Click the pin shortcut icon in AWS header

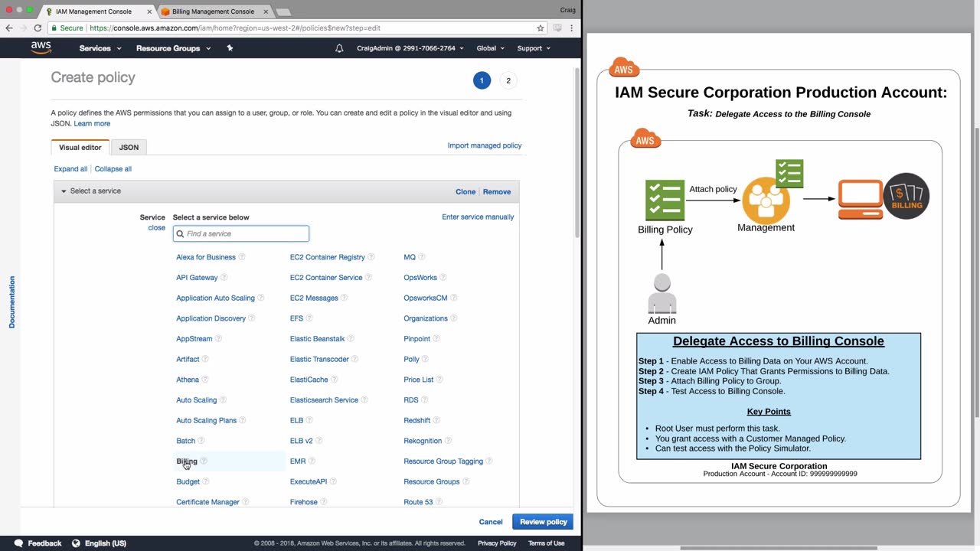coord(230,48)
